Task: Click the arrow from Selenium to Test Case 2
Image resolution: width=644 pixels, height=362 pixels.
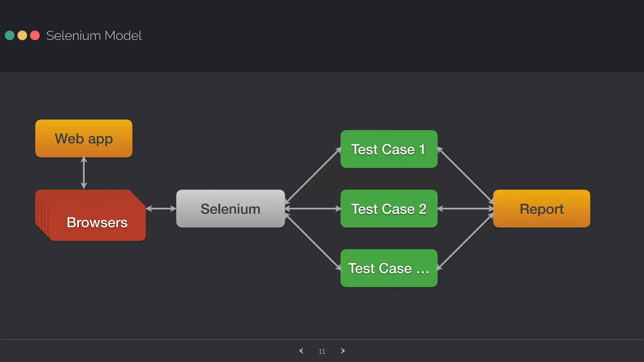Action: point(313,208)
